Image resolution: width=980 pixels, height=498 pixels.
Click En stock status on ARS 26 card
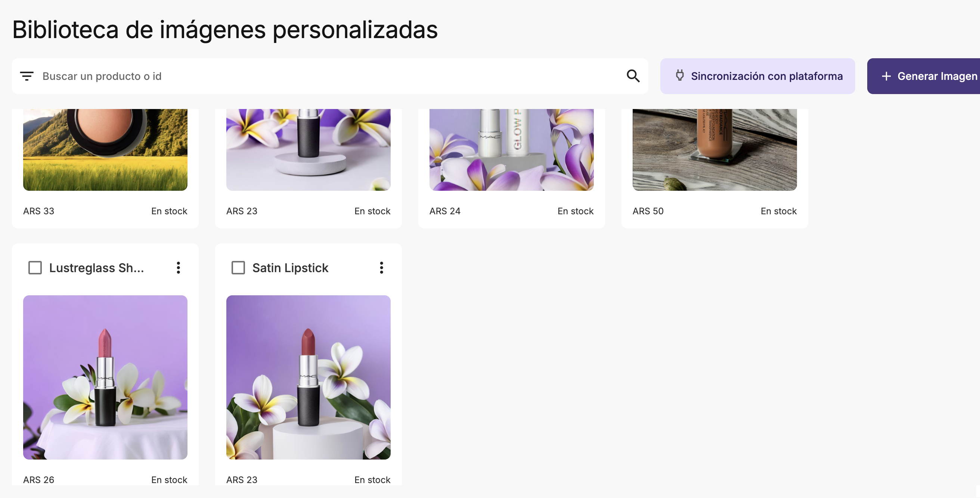(169, 480)
